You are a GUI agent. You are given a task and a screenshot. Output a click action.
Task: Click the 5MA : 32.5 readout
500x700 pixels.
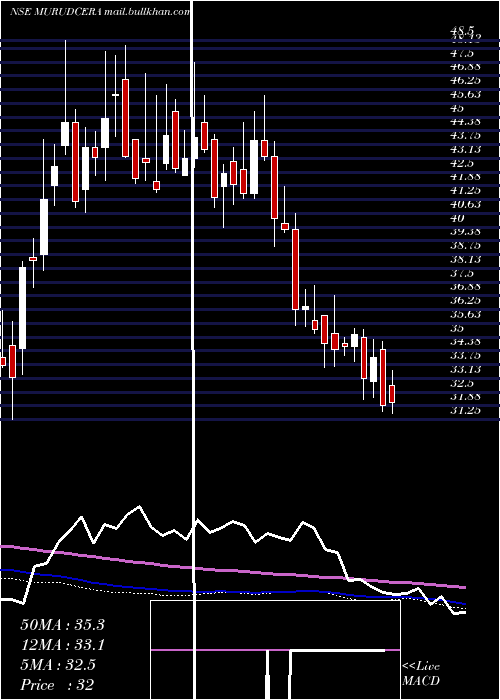point(58,665)
